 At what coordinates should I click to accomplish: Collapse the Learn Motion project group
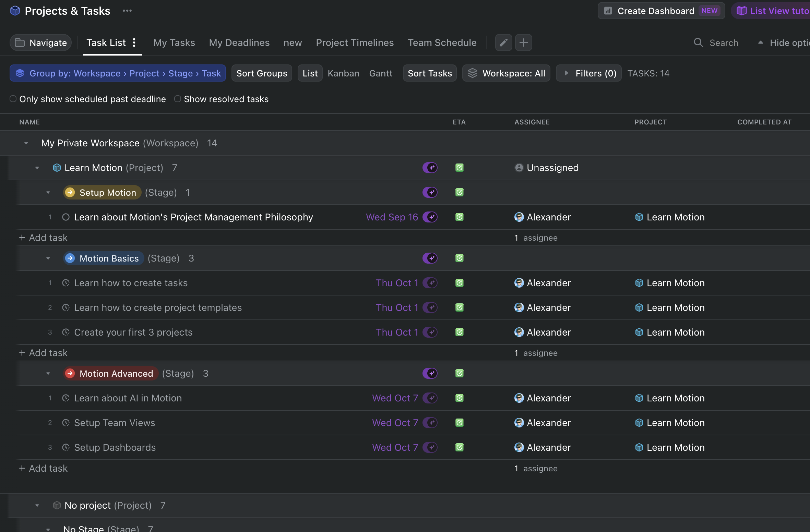coord(37,168)
